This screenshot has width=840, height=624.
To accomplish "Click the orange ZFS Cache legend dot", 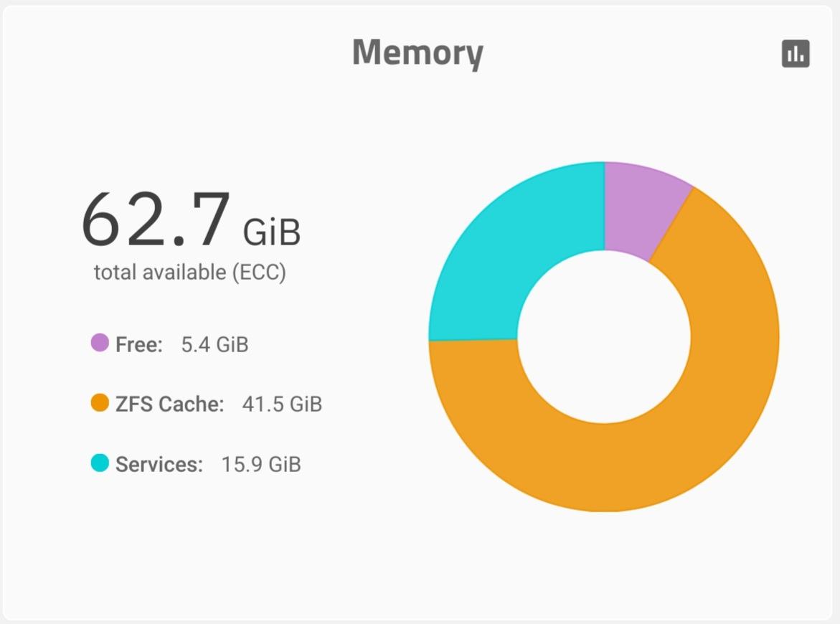I will pos(100,403).
